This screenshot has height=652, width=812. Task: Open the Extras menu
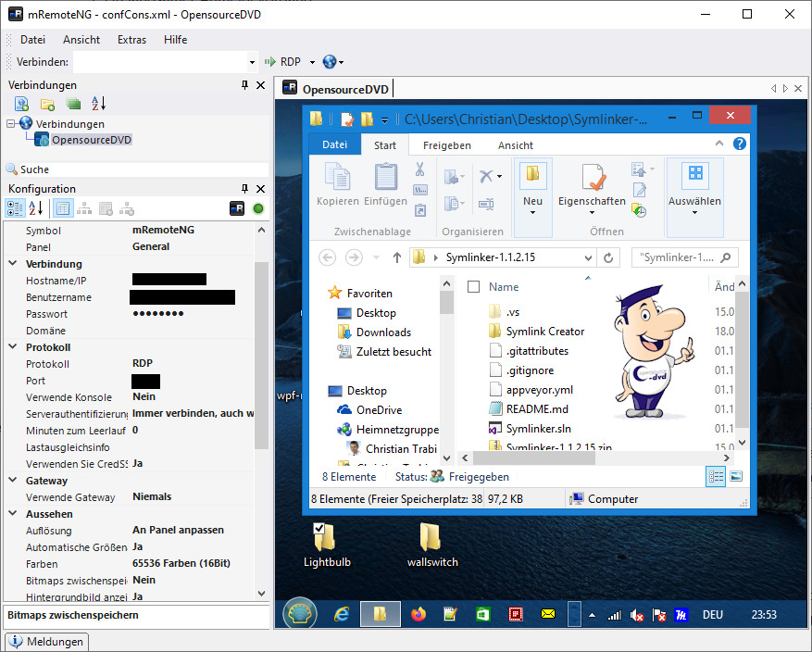[x=131, y=40]
